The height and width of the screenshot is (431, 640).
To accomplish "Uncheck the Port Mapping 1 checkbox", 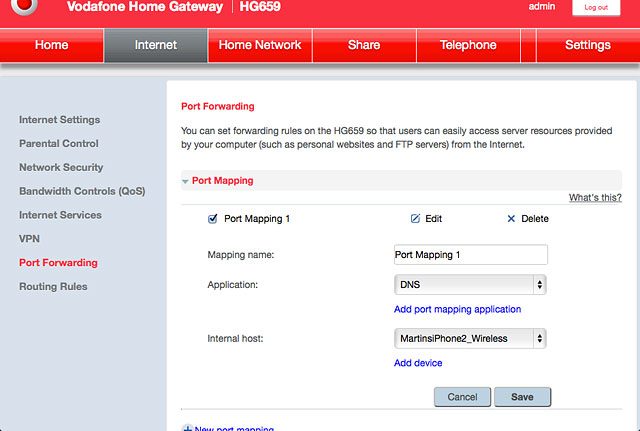I will (212, 219).
